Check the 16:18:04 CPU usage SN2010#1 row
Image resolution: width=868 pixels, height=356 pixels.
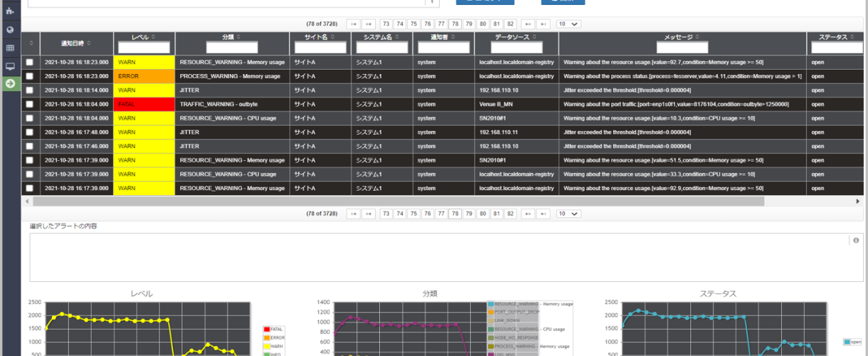[x=30, y=118]
